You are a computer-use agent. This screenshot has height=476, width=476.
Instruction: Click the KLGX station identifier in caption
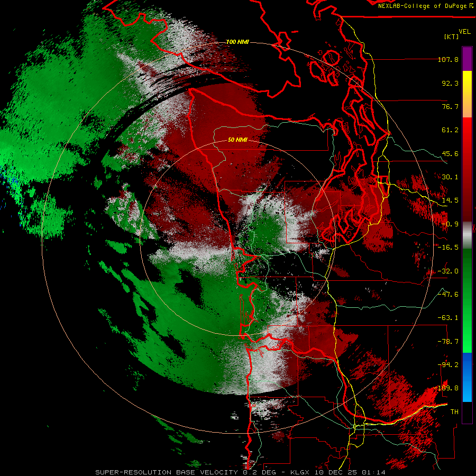[x=301, y=472]
